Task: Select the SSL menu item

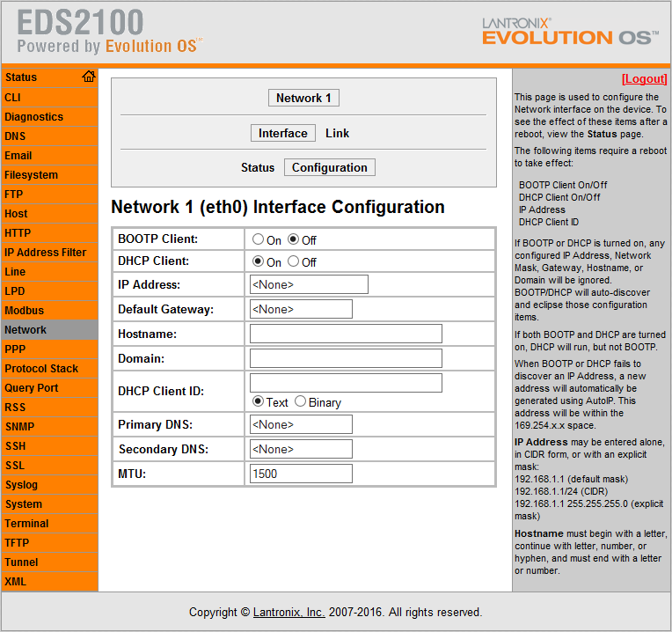Action: coord(50,466)
